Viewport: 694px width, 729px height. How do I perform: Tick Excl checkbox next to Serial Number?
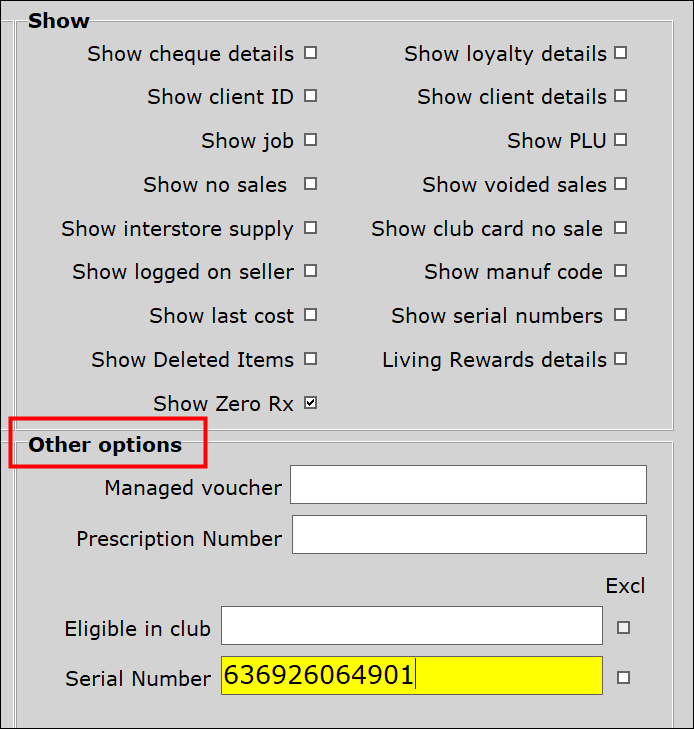[x=623, y=677]
